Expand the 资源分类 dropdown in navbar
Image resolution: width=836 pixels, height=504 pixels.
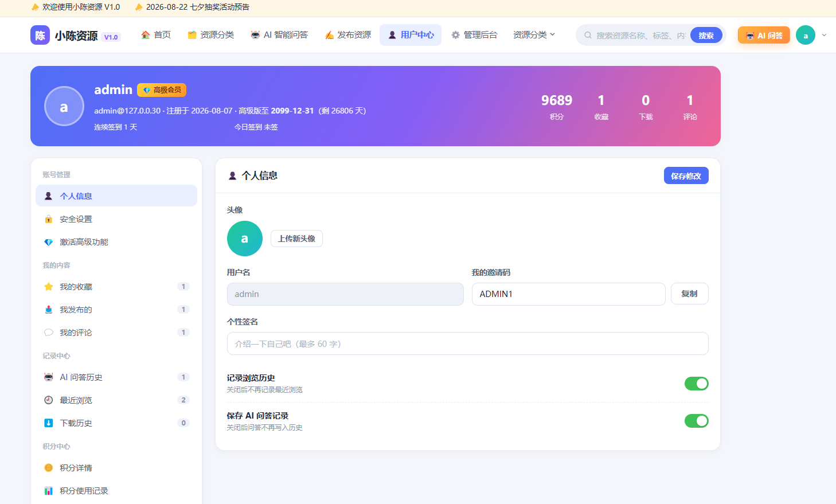click(534, 35)
